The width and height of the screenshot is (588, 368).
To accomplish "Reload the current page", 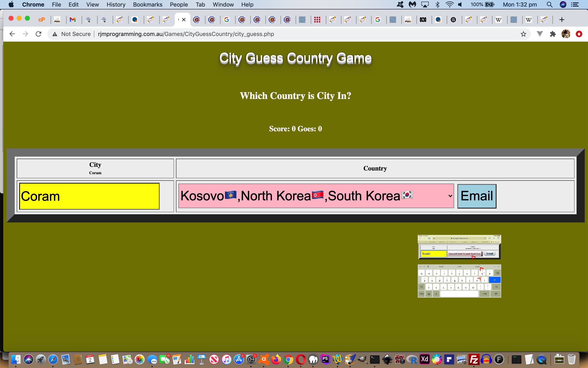I will click(x=38, y=34).
